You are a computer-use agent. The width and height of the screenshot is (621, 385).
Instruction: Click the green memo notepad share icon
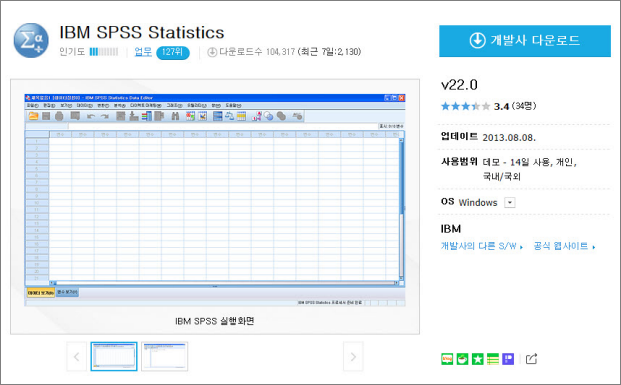pos(493,359)
